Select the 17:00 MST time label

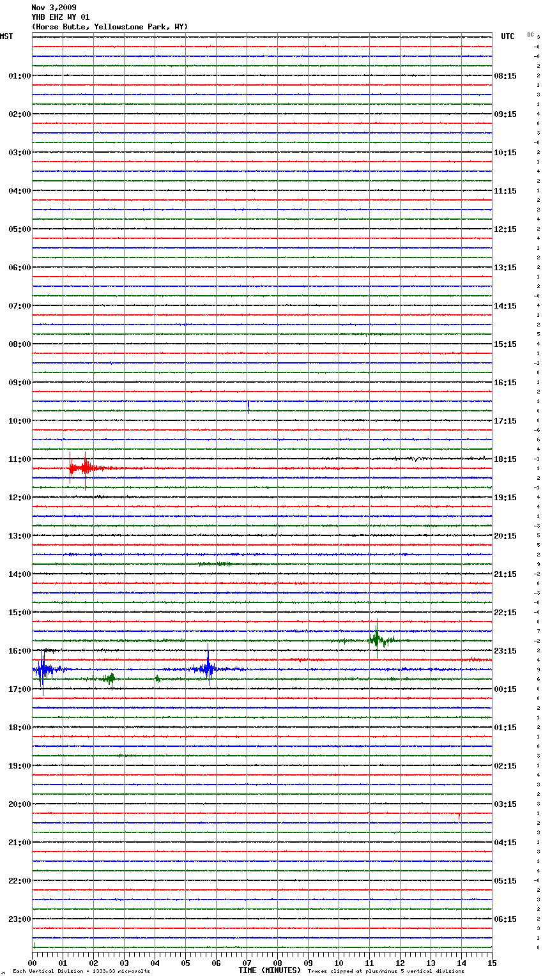point(19,689)
